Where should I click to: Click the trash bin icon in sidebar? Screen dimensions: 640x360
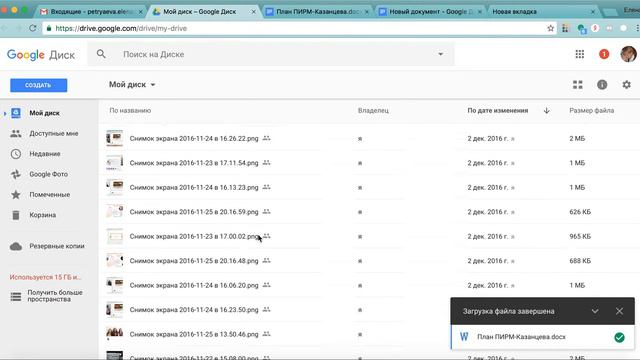tap(16, 215)
